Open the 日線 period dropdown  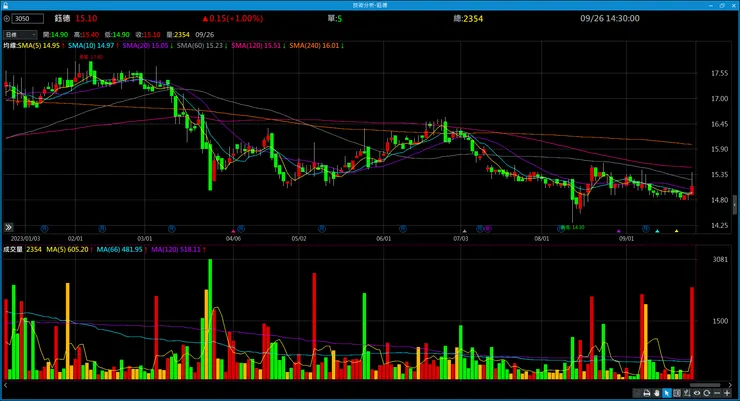[x=20, y=34]
